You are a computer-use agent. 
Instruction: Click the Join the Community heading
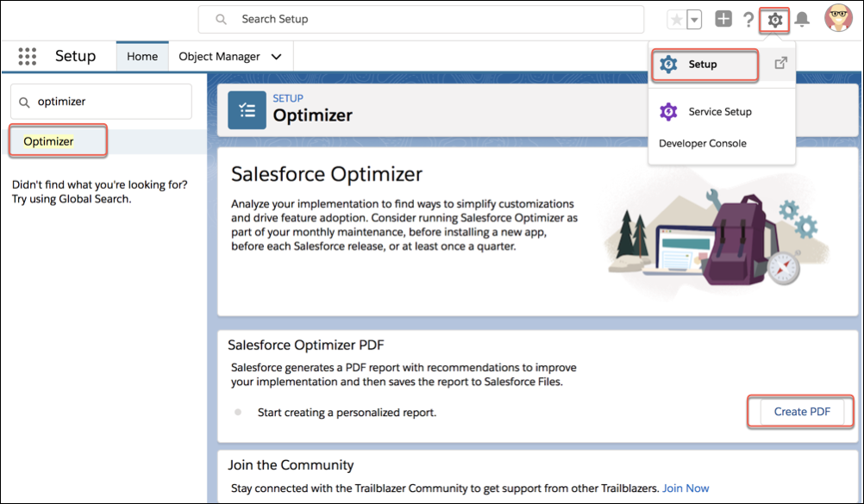(291, 465)
